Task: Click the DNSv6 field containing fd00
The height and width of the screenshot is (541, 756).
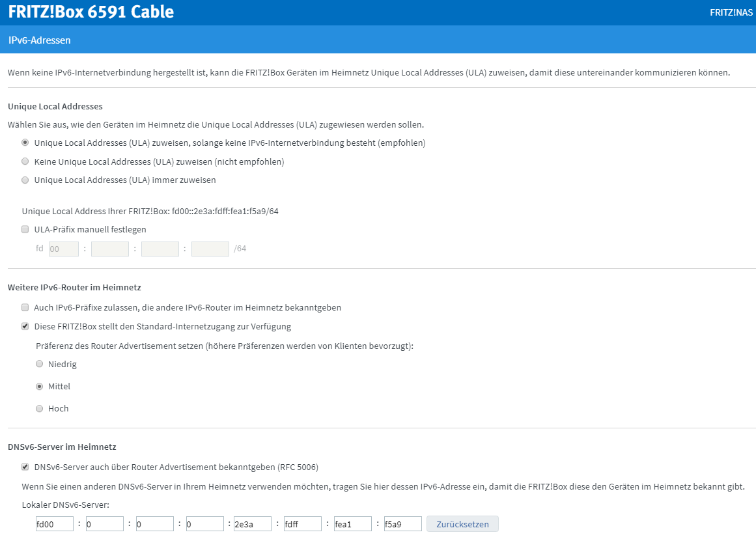Action: 55,524
